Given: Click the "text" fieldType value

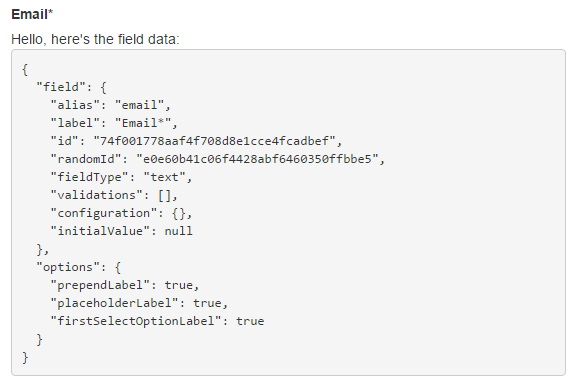Looking at the screenshot, I should [x=164, y=177].
